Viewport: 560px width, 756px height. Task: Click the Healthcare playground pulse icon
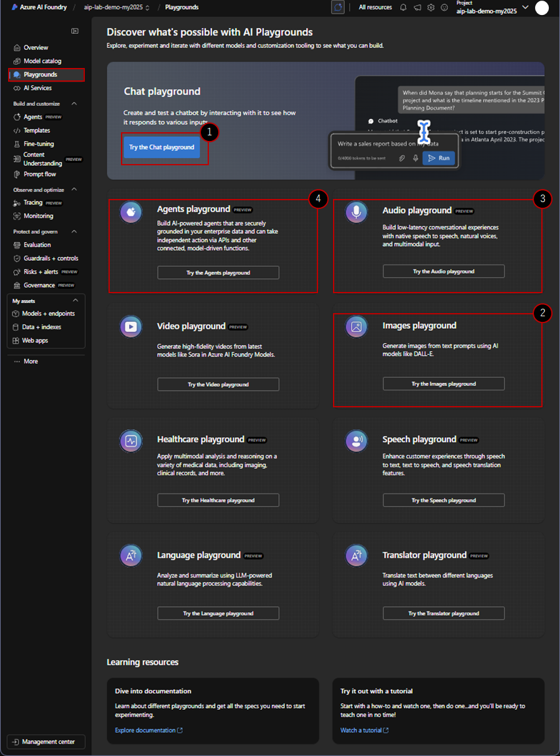pyautogui.click(x=131, y=441)
